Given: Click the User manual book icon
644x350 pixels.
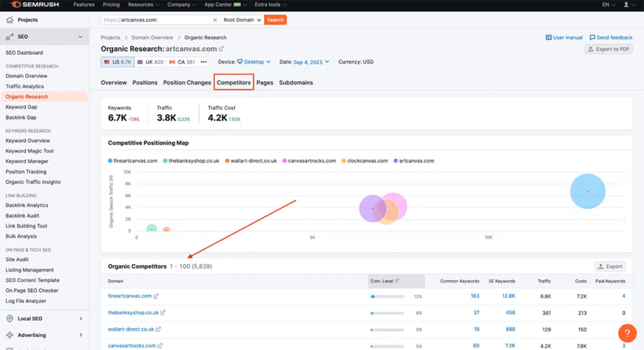Looking at the screenshot, I should 548,37.
